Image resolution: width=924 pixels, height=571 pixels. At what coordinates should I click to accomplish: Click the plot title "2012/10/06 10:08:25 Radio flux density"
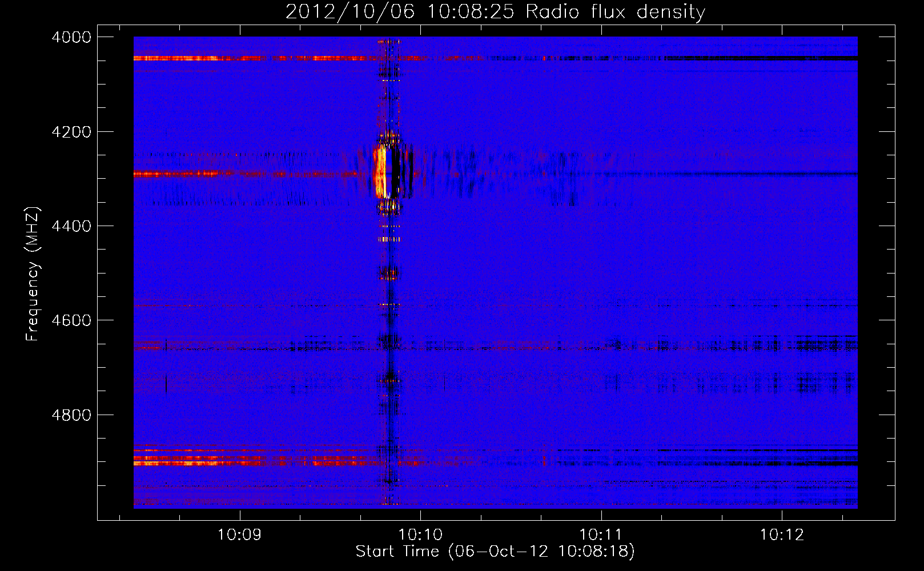(495, 12)
